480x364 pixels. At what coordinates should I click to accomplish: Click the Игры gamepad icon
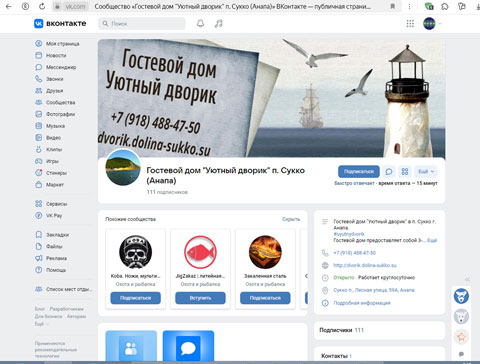pos(39,161)
